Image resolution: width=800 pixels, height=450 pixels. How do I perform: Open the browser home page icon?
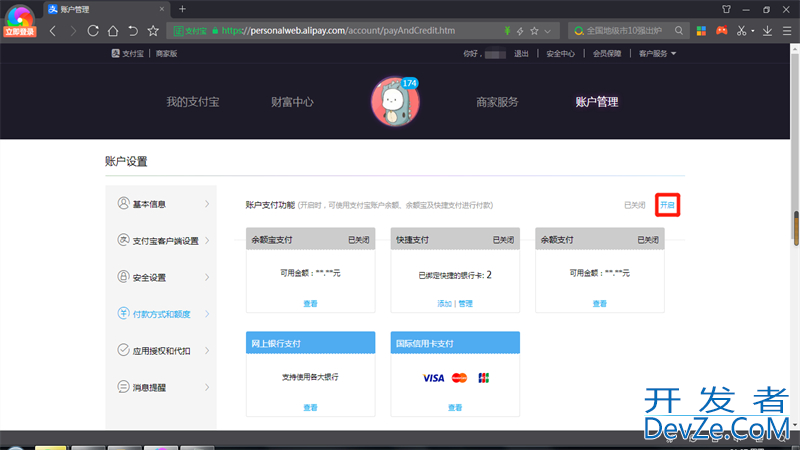pos(113,31)
